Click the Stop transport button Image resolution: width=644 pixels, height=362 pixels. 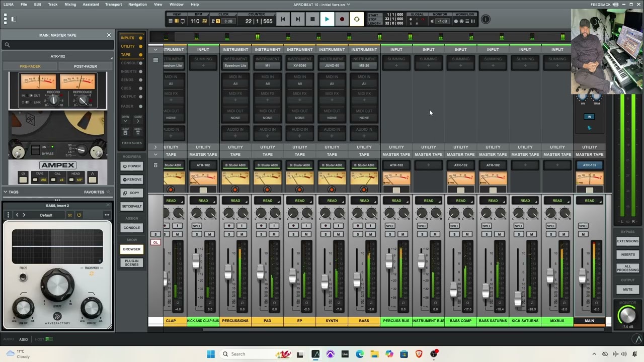click(x=312, y=19)
